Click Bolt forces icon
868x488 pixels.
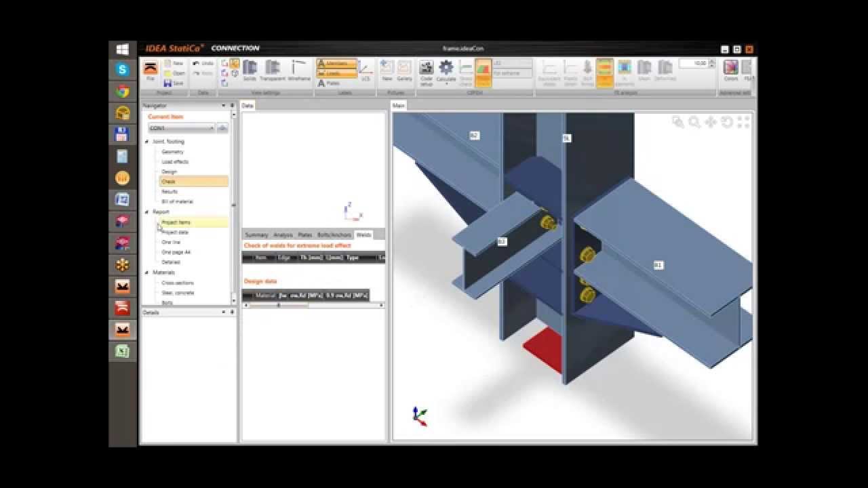click(587, 72)
